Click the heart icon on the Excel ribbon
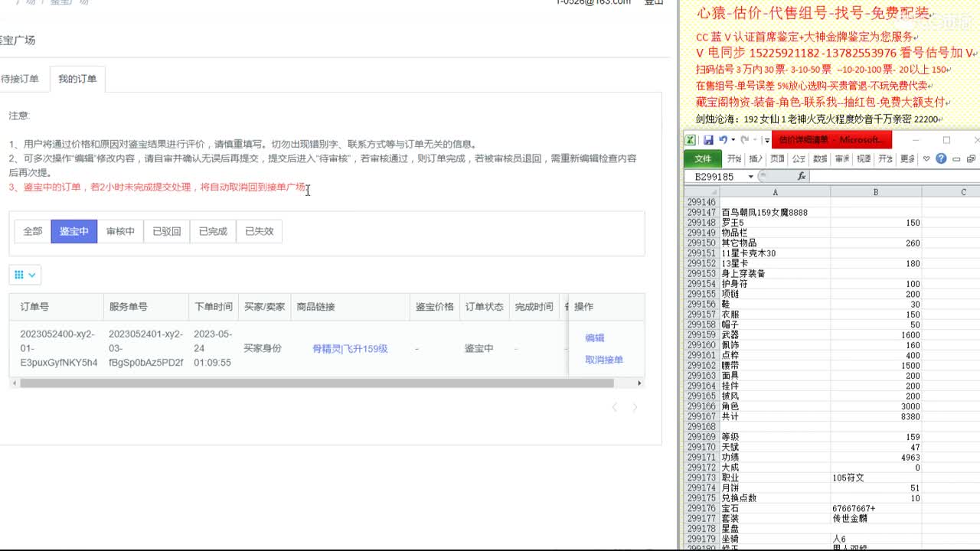This screenshot has height=551, width=980. pyautogui.click(x=926, y=158)
